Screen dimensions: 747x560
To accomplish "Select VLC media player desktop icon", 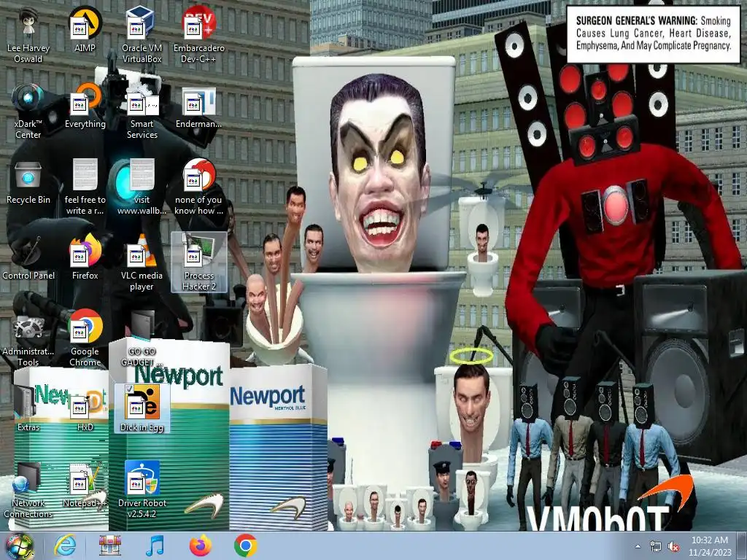I will tap(142, 262).
